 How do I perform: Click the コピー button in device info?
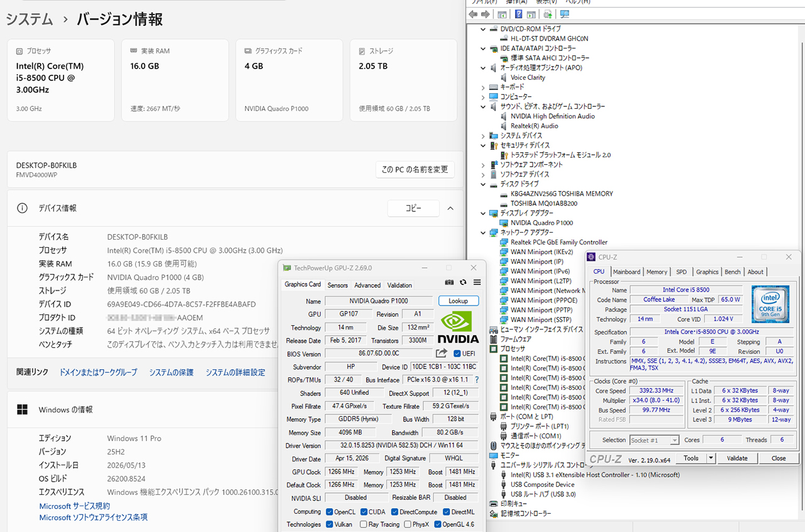[413, 208]
